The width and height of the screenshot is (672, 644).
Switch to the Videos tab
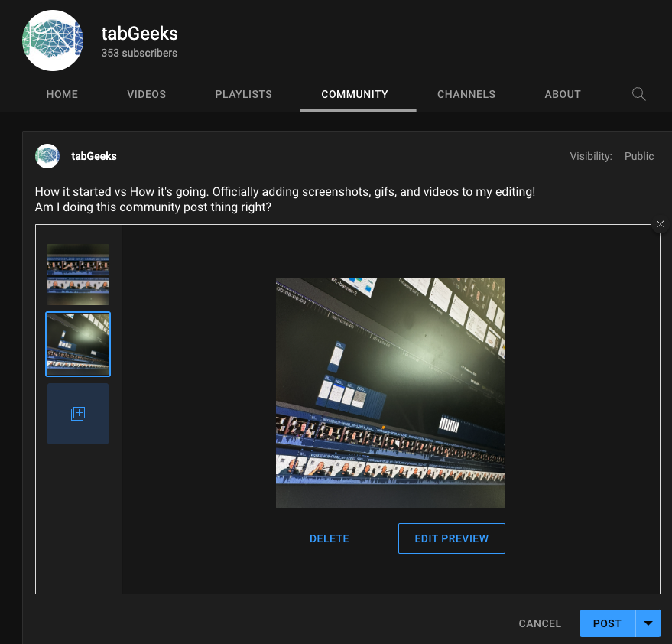pyautogui.click(x=146, y=94)
